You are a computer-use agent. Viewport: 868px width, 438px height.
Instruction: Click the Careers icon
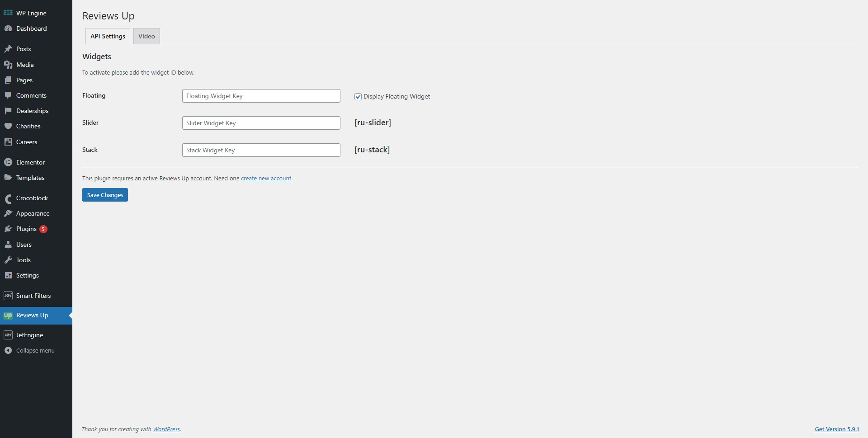click(x=8, y=142)
